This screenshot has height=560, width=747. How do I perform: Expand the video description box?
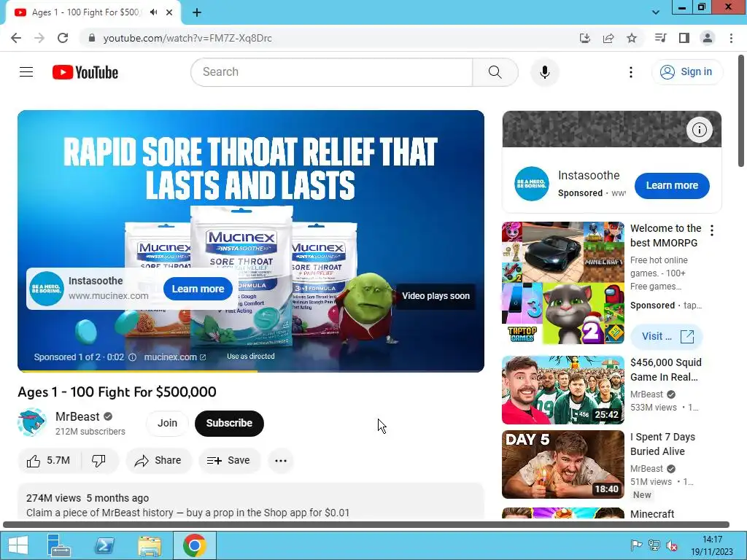251,502
